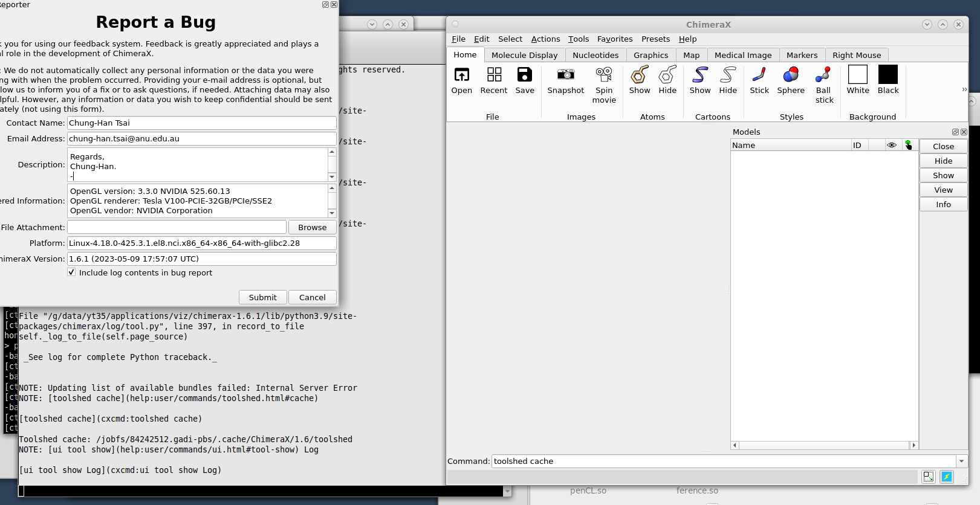
Task: Click the selection hand column header in Models
Action: (x=908, y=145)
